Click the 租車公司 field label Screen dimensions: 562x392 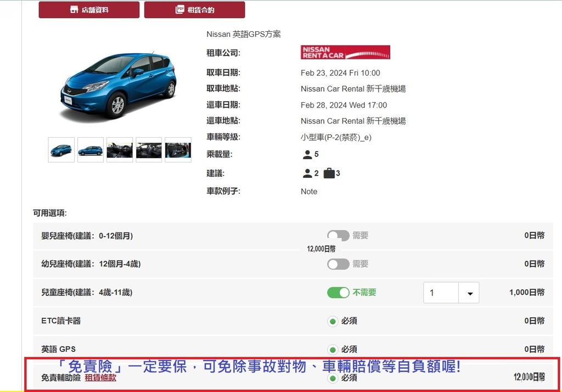point(223,53)
